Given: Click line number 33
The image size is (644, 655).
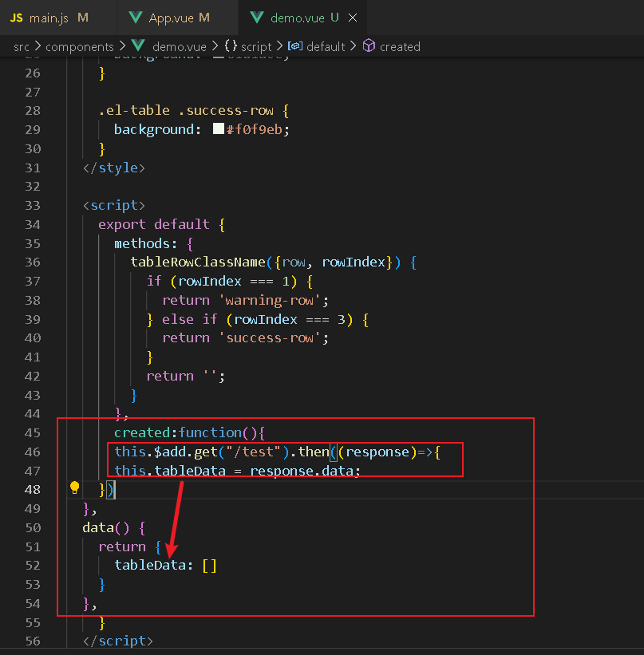Looking at the screenshot, I should 33,206.
